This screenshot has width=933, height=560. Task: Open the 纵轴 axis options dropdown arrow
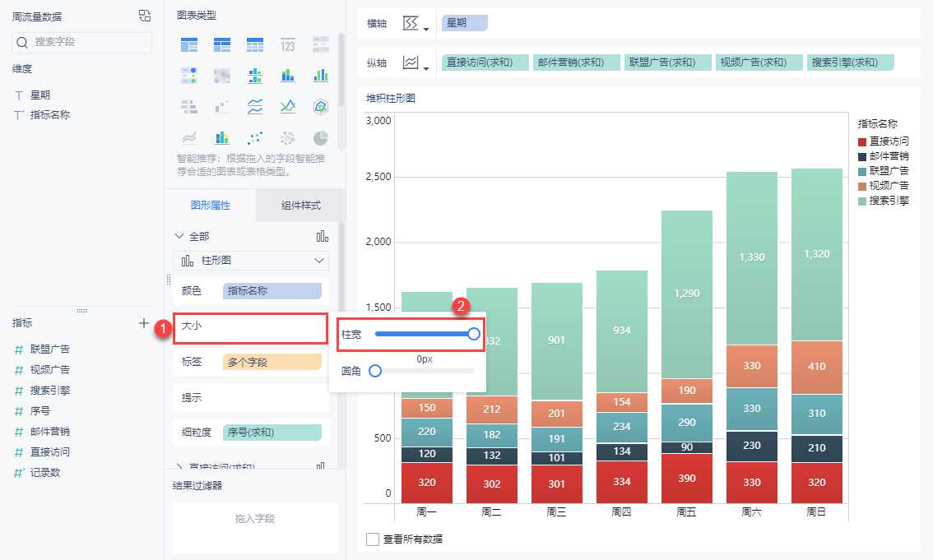point(425,68)
